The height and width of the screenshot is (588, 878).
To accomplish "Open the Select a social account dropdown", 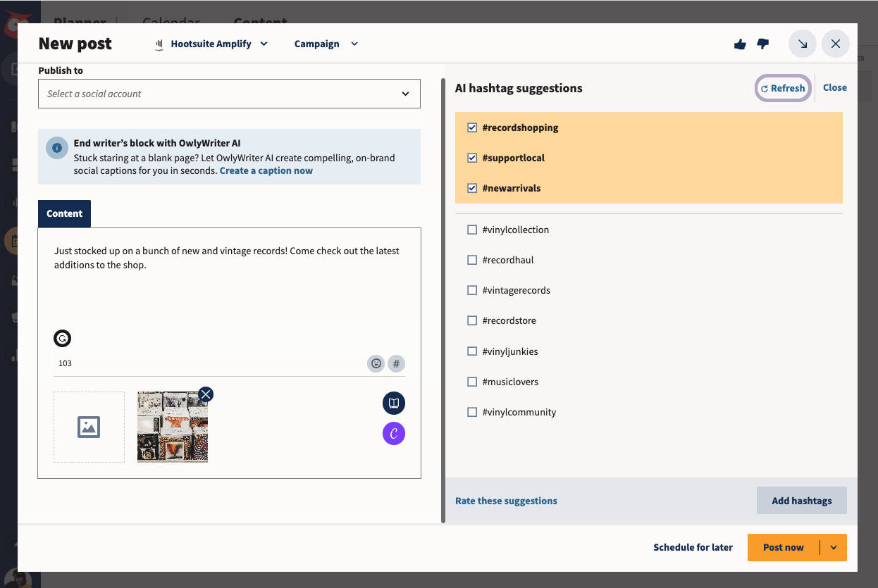I will tap(229, 93).
